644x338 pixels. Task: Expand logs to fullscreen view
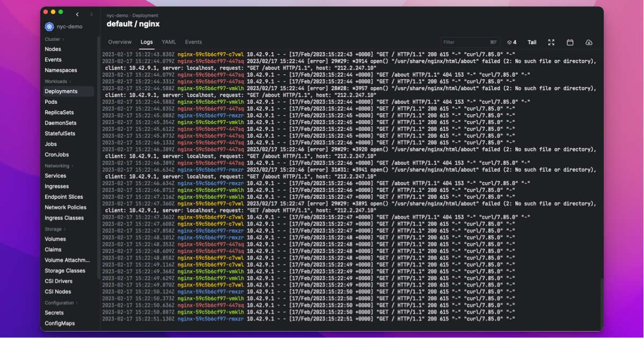[551, 42]
